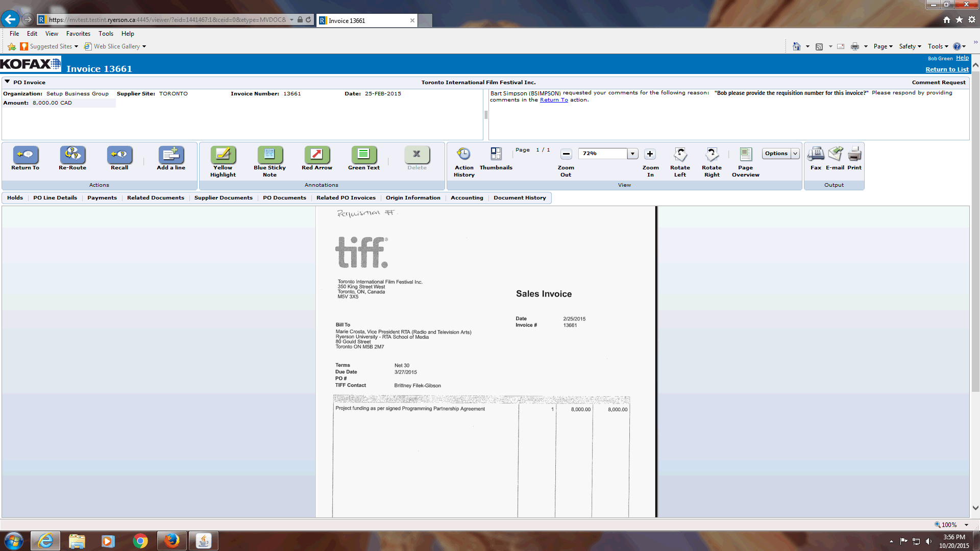
Task: Click the Return To link in comment
Action: click(x=554, y=100)
